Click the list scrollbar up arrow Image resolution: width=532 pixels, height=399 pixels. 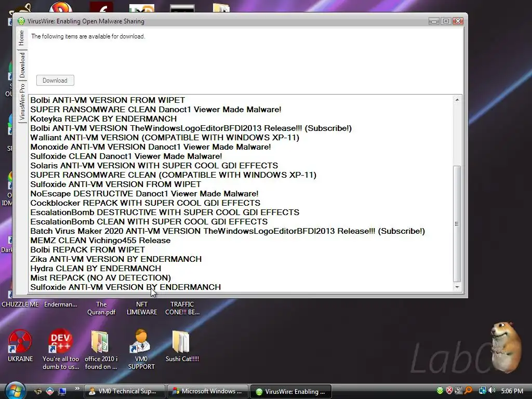pyautogui.click(x=457, y=100)
